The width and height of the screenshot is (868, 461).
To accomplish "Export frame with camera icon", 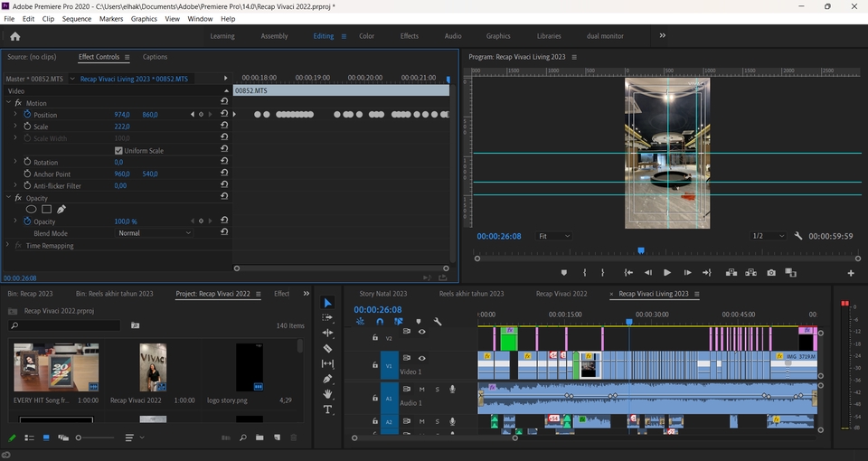I will coord(771,272).
